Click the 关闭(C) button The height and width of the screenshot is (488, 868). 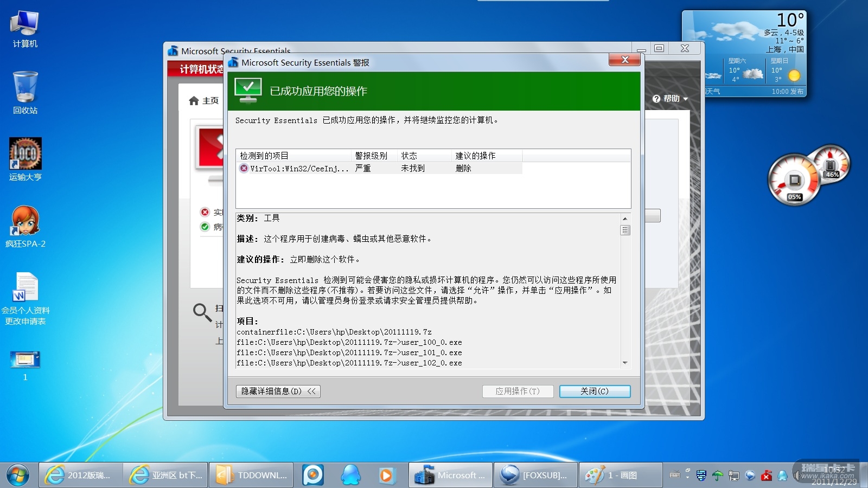595,391
